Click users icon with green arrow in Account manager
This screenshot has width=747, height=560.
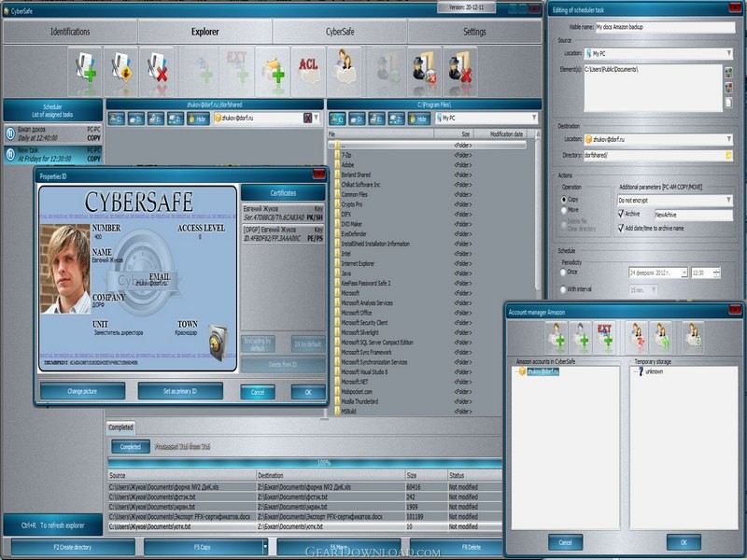click(661, 338)
